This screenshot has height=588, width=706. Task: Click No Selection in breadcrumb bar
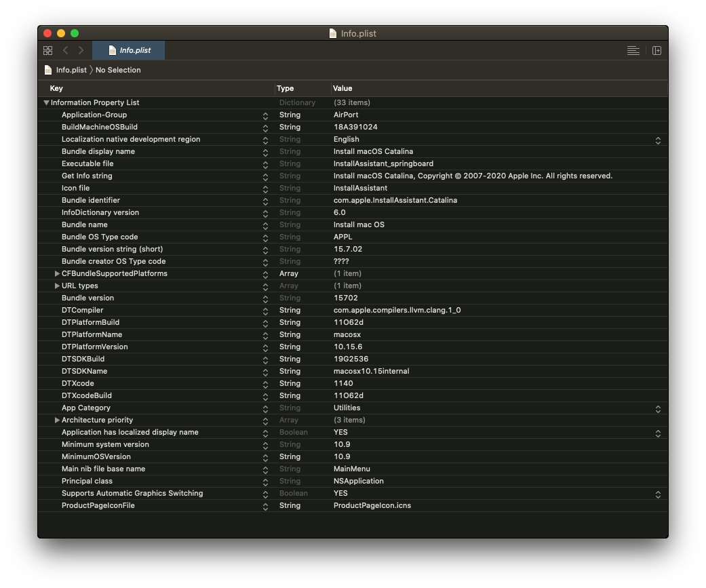coord(118,70)
